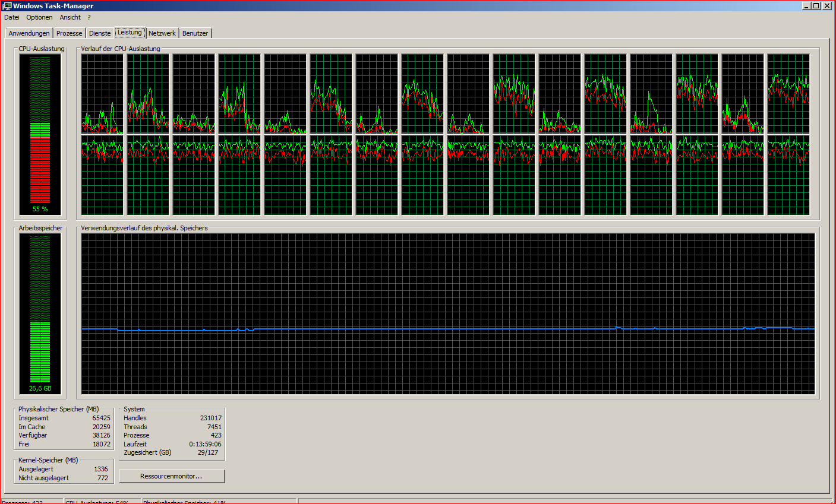Click the Handles value 231017
This screenshot has width=836, height=504.
point(211,418)
